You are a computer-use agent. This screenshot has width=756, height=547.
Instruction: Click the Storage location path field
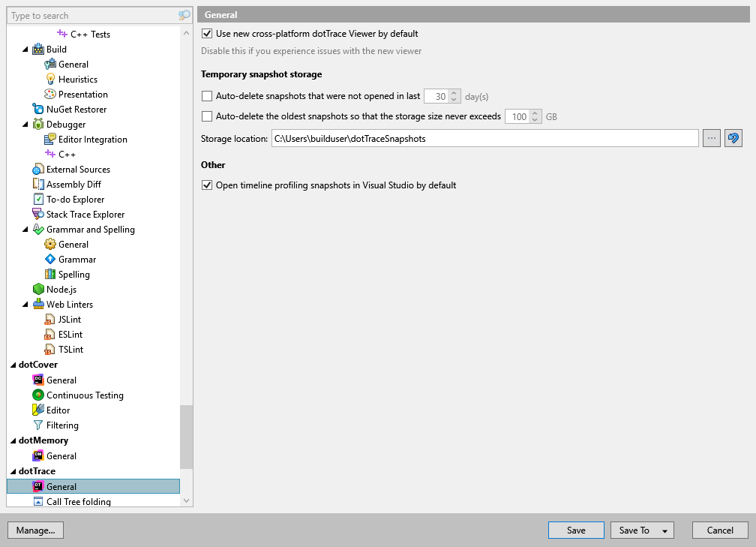coord(484,138)
